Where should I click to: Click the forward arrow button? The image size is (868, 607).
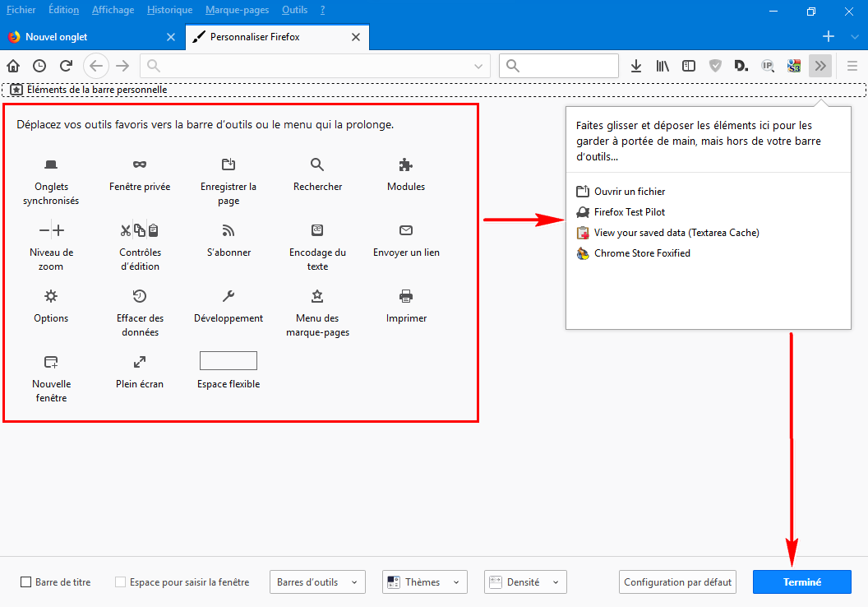122,66
